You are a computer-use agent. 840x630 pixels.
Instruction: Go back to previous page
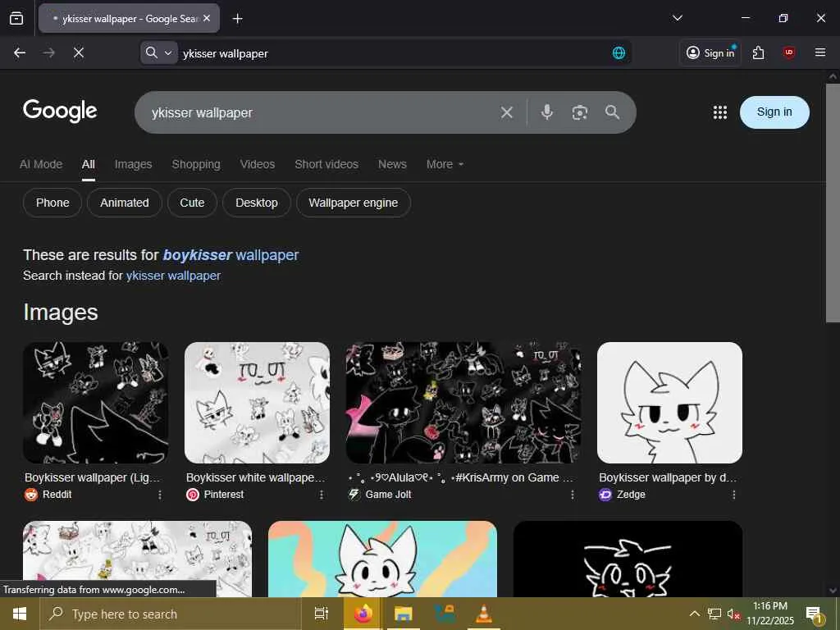[20, 52]
